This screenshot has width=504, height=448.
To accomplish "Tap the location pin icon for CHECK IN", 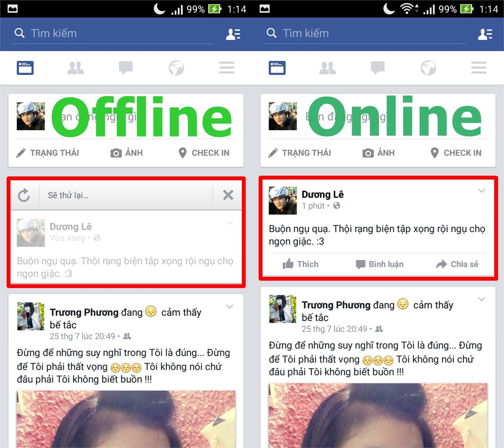I will tap(182, 153).
